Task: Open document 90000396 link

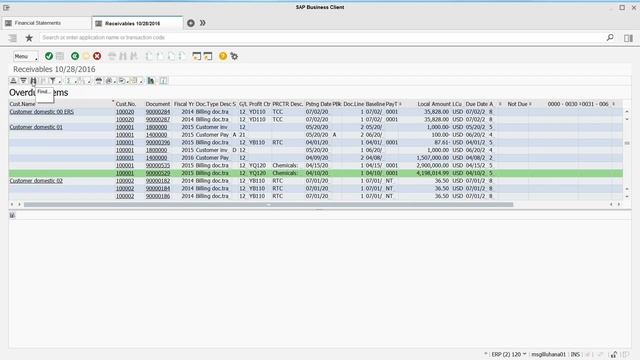Action: [158, 142]
